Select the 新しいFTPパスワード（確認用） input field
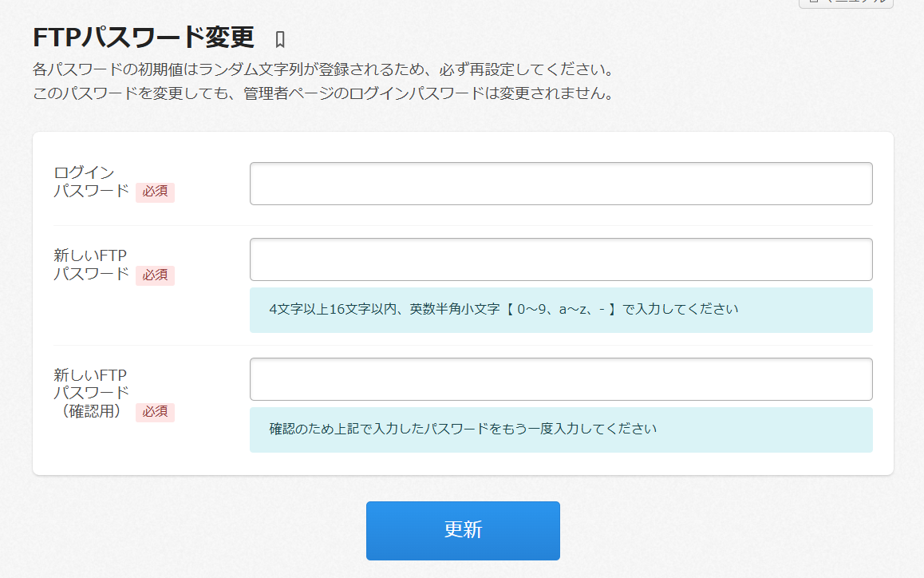Screen dimensions: 924x578 (x=560, y=379)
